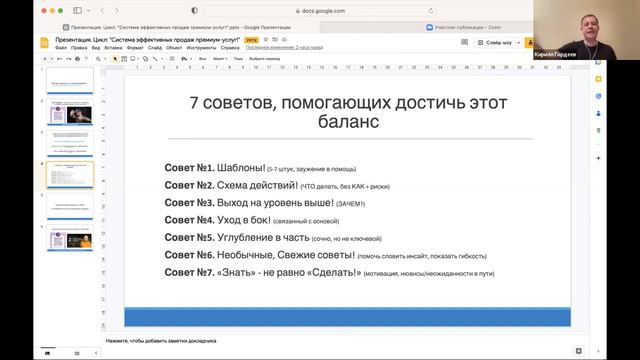The height and width of the screenshot is (360, 640).
Task: Click the undo arrow in the toolbar
Action: point(60,59)
